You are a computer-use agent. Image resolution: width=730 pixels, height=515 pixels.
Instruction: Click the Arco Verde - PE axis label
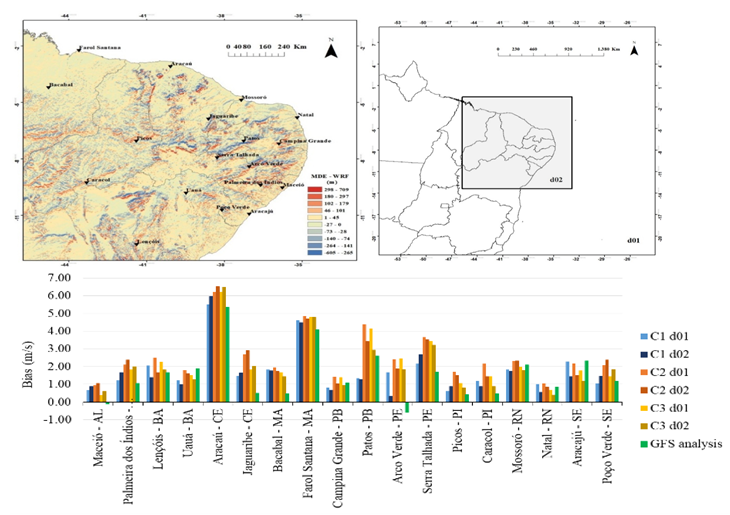[396, 447]
